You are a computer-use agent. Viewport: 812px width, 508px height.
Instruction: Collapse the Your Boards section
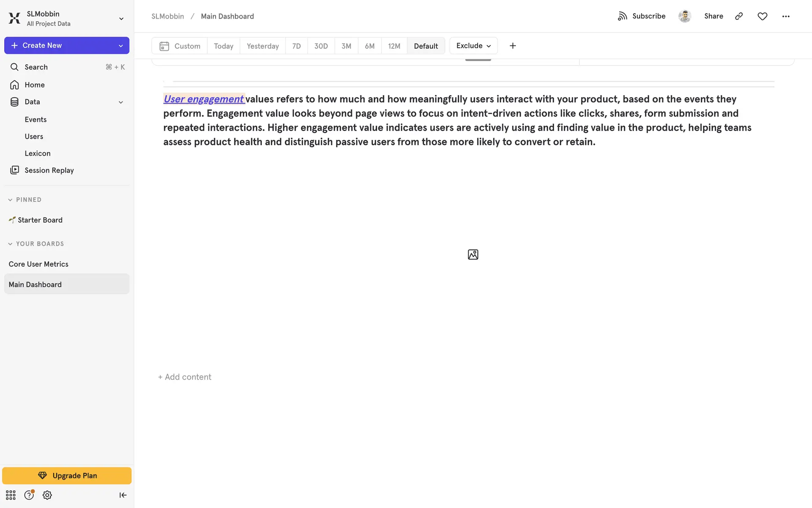click(10, 244)
